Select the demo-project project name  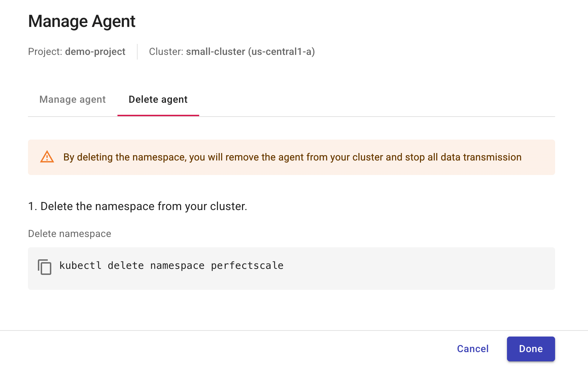pyautogui.click(x=95, y=52)
